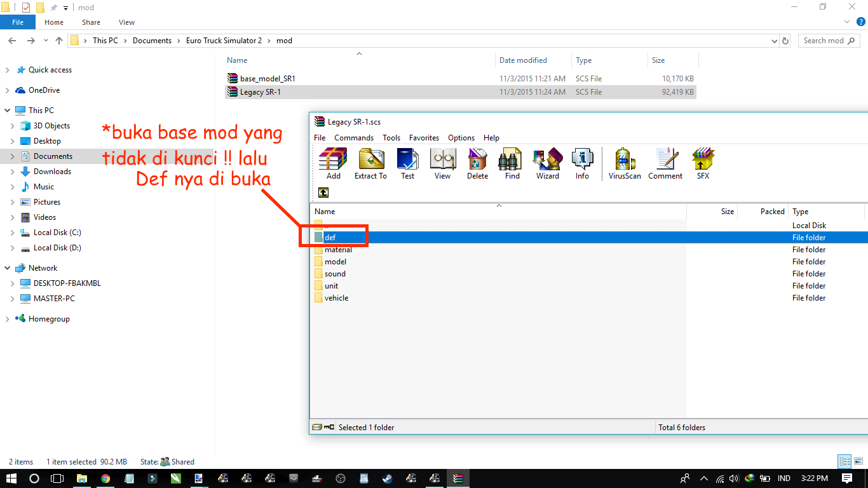Screen dimensions: 868x488
Task: Select MASTER-PC under Network
Action: coord(54,299)
